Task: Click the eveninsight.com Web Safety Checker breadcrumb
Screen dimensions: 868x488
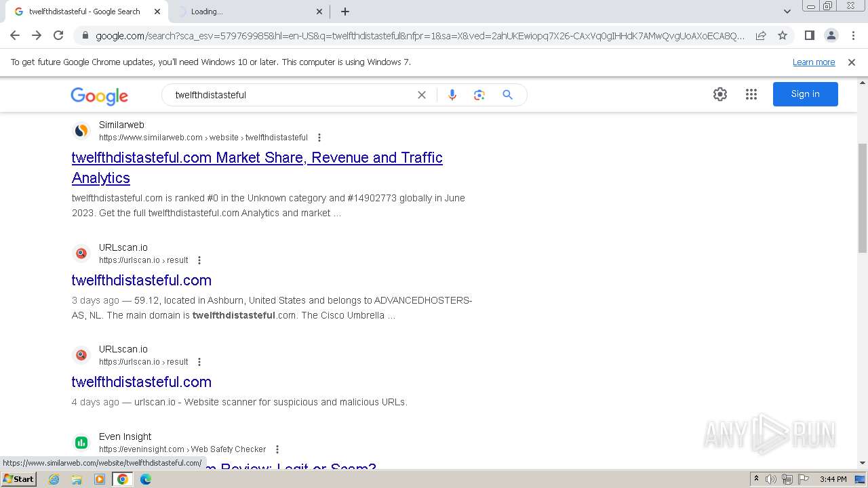Action: click(182, 449)
